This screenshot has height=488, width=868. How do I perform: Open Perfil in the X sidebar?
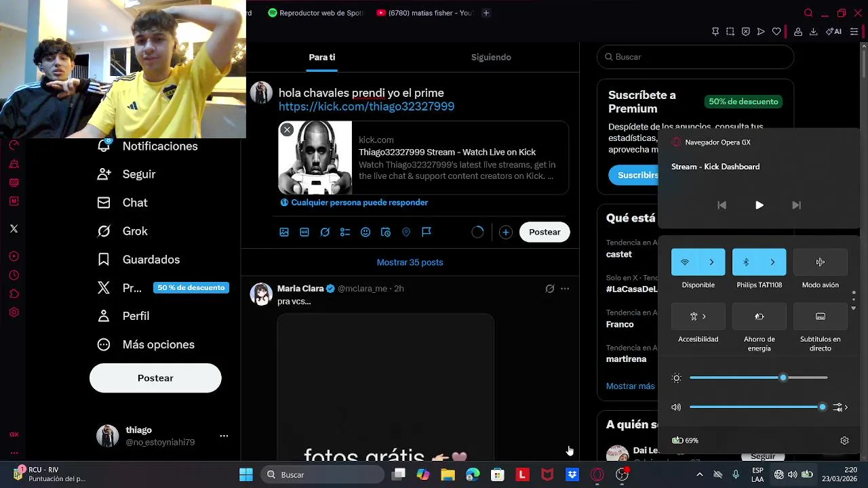[123, 316]
